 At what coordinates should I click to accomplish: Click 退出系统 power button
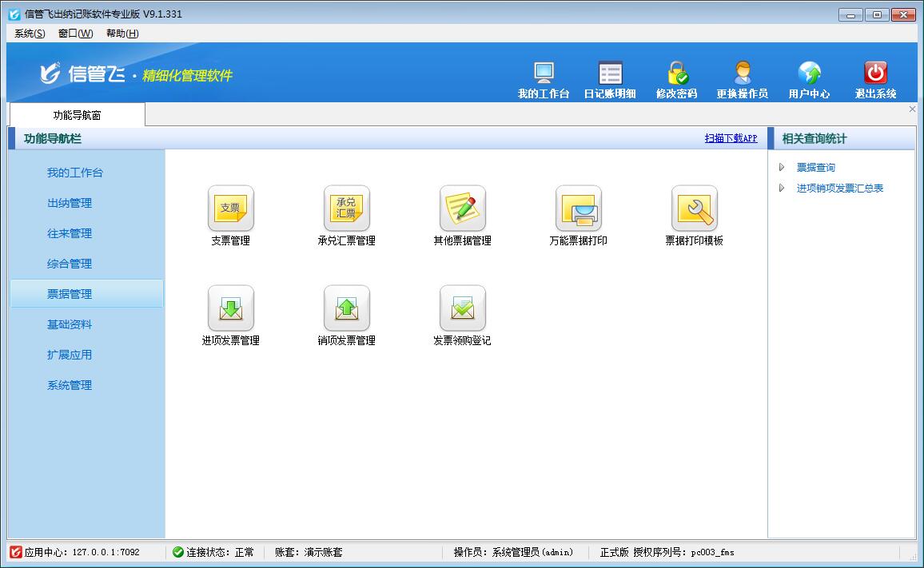(876, 73)
